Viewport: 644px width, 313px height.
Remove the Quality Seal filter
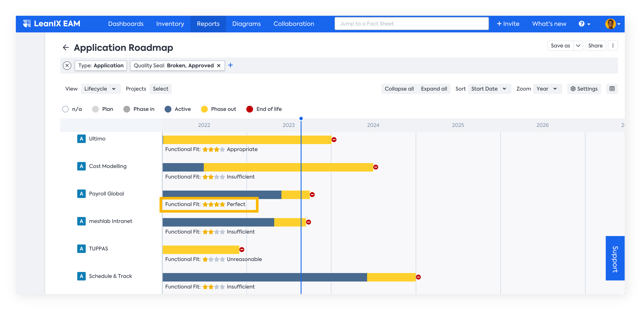(219, 66)
